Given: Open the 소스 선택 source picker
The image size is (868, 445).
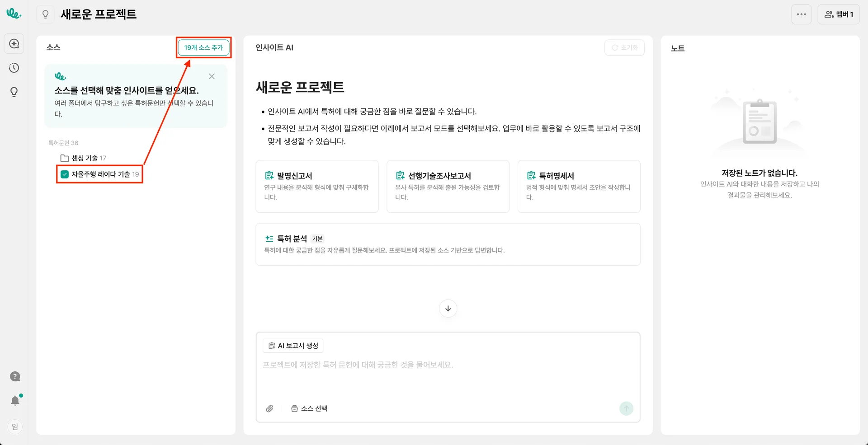Looking at the screenshot, I should point(310,408).
